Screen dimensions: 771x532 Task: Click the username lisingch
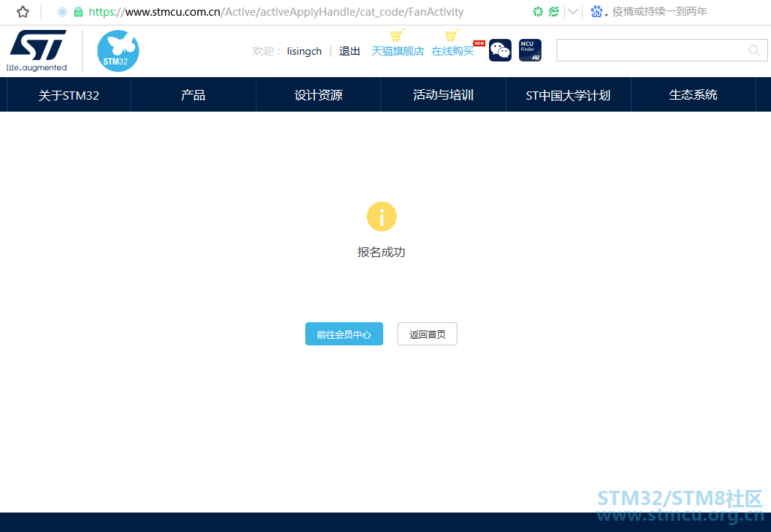[x=304, y=51]
